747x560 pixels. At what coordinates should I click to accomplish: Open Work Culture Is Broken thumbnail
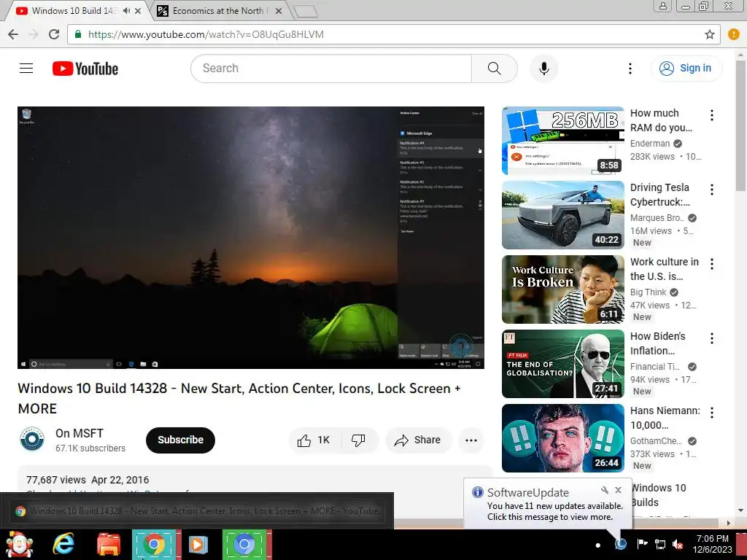point(562,289)
